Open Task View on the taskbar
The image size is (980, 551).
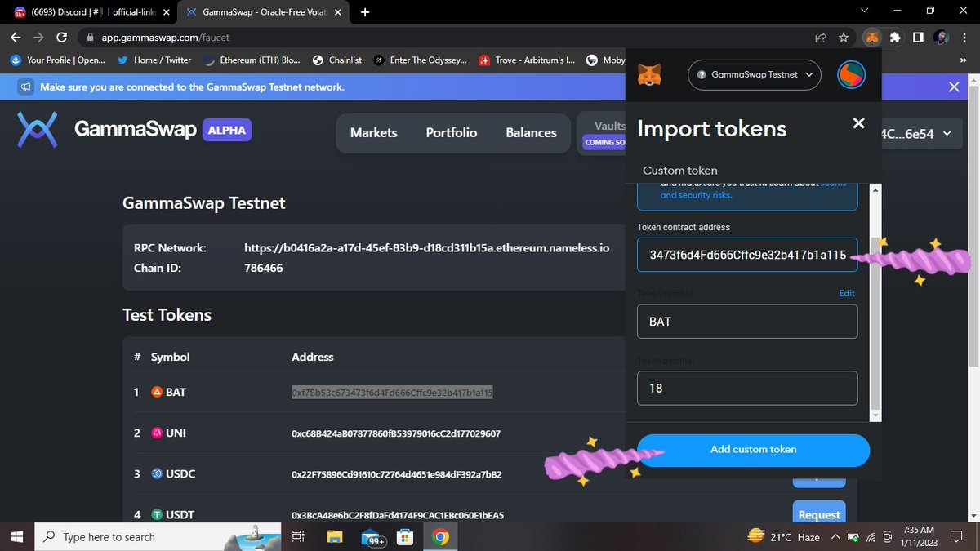tap(298, 537)
